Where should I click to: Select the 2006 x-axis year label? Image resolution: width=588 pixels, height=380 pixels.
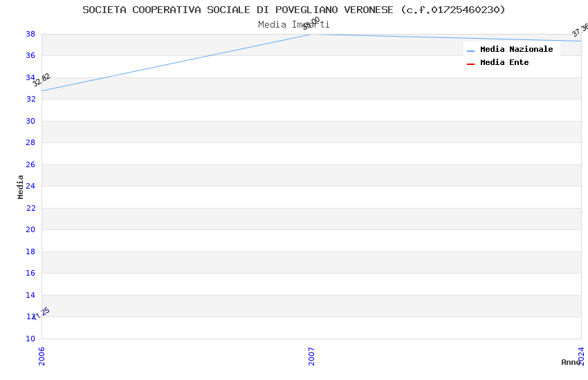[x=42, y=356]
